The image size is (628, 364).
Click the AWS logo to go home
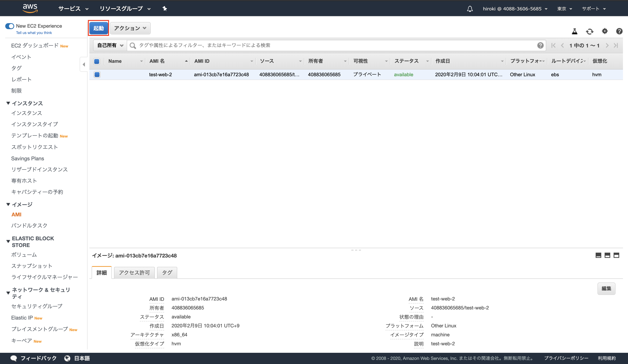(x=30, y=8)
